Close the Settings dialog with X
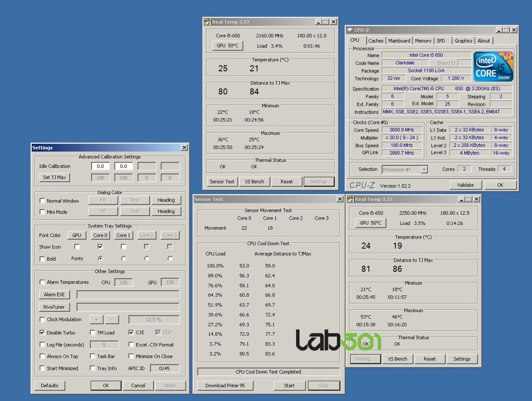 pyautogui.click(x=184, y=148)
